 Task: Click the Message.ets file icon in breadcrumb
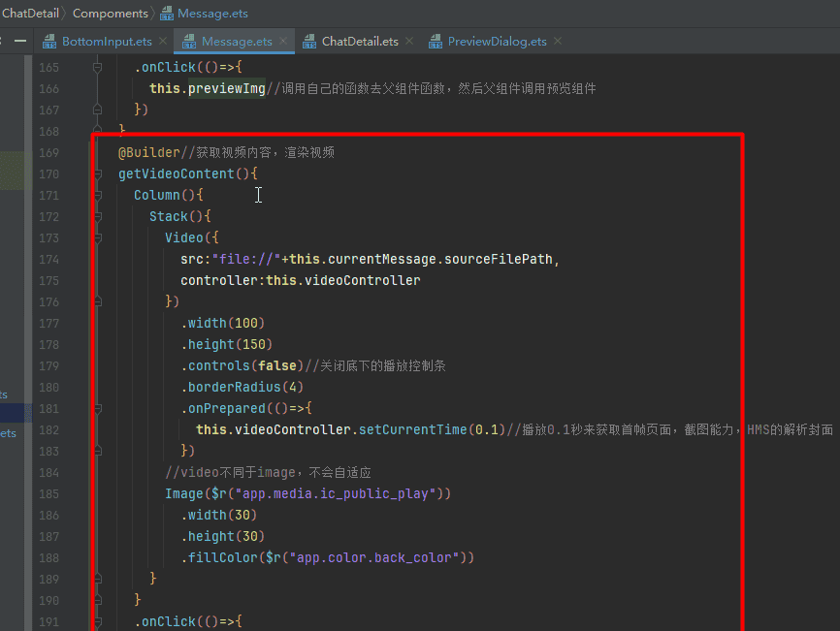tap(166, 14)
